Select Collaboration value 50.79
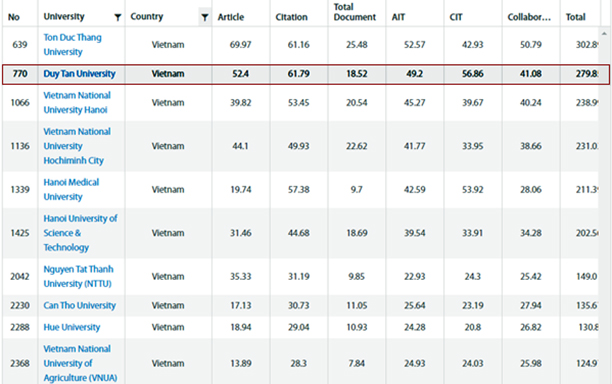Viewport: 612px width, 384px height. click(530, 44)
